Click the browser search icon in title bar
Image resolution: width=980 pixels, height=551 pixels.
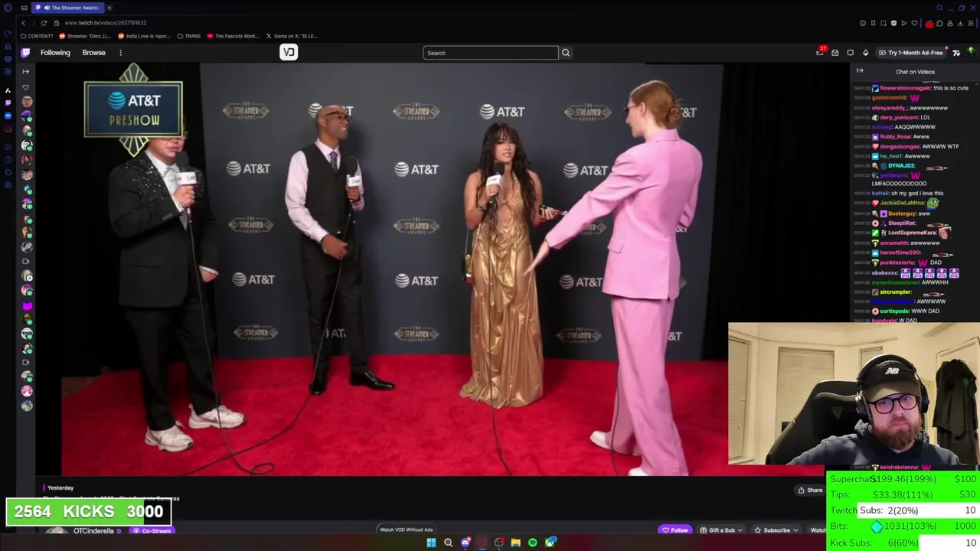pyautogui.click(x=939, y=8)
